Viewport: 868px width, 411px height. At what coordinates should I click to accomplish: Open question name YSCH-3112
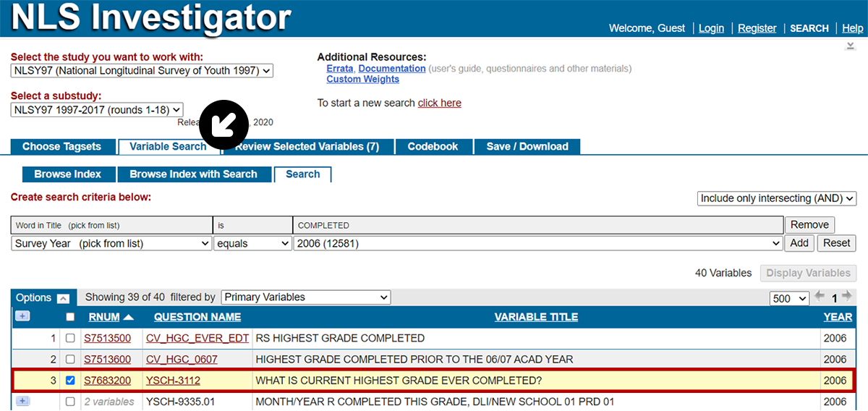pos(173,381)
